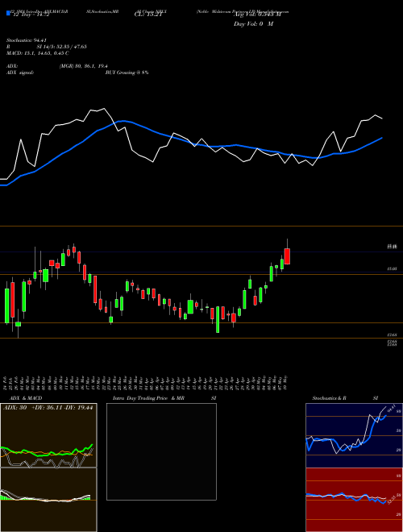The image size is (403, 532).
Task: Click the 'Stochastics & R' panel title
Action: click(x=330, y=398)
